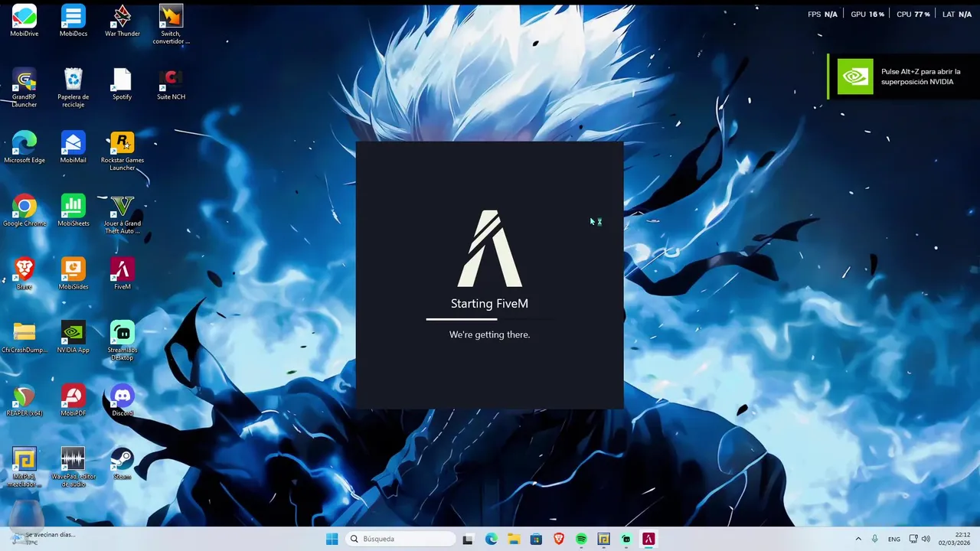Click the LAT N/A overlay readout
Image resolution: width=980 pixels, height=551 pixels.
click(957, 15)
